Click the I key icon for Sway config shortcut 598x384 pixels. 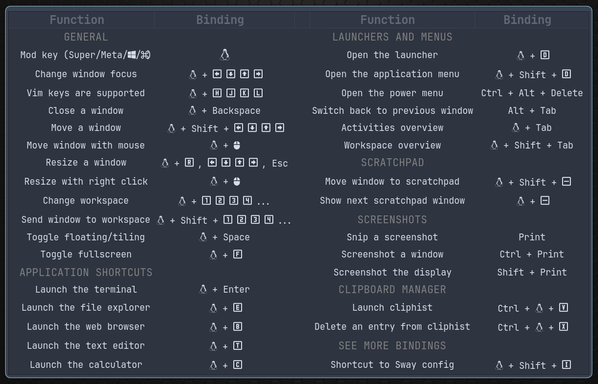point(567,365)
